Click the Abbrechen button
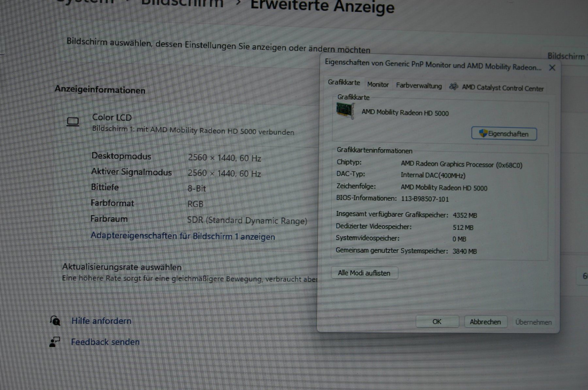 pyautogui.click(x=485, y=322)
